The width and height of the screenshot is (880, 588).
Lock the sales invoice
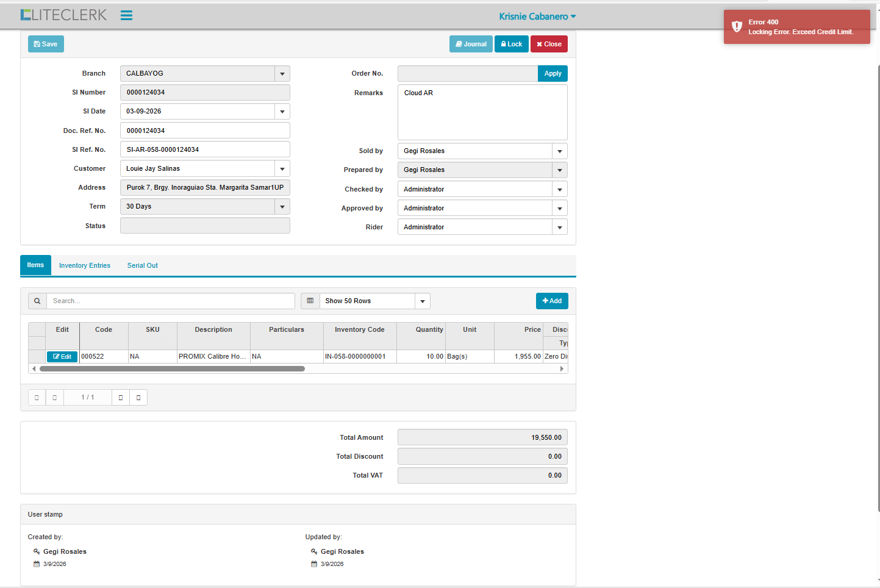tap(511, 44)
